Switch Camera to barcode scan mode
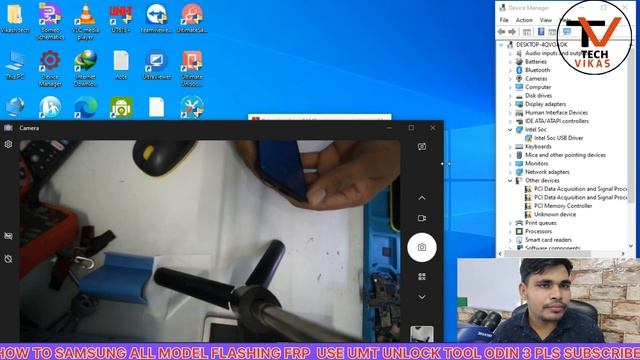 pos(422,277)
